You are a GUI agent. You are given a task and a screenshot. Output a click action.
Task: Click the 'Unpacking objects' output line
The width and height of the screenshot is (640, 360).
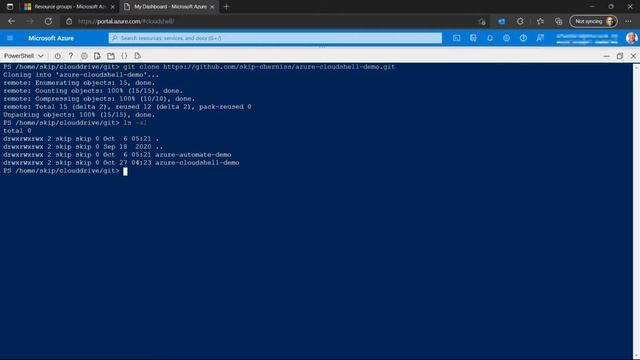(x=79, y=115)
